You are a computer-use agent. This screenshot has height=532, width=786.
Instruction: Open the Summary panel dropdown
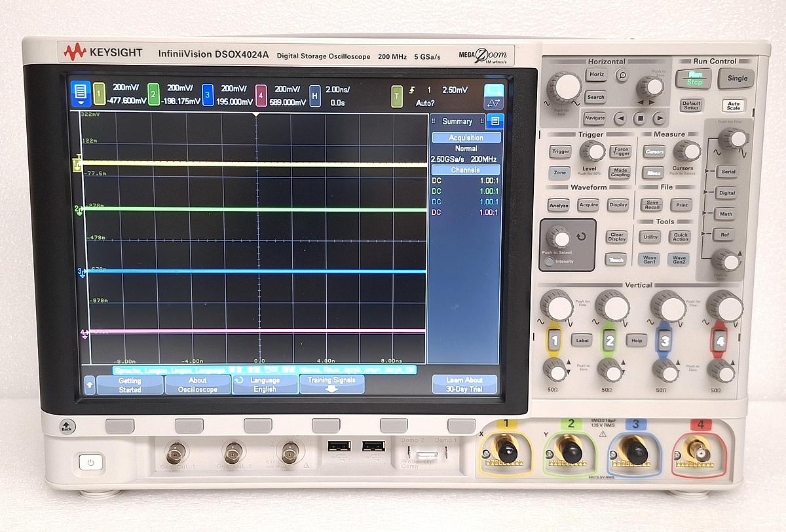pyautogui.click(x=457, y=121)
